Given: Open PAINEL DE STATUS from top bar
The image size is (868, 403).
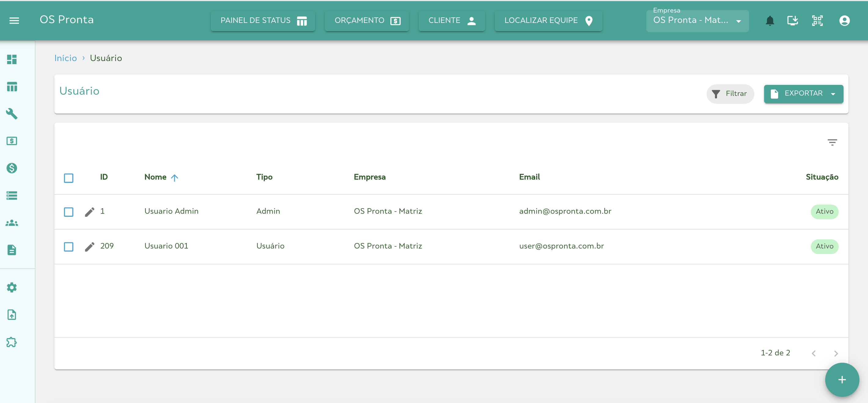Looking at the screenshot, I should pyautogui.click(x=263, y=20).
